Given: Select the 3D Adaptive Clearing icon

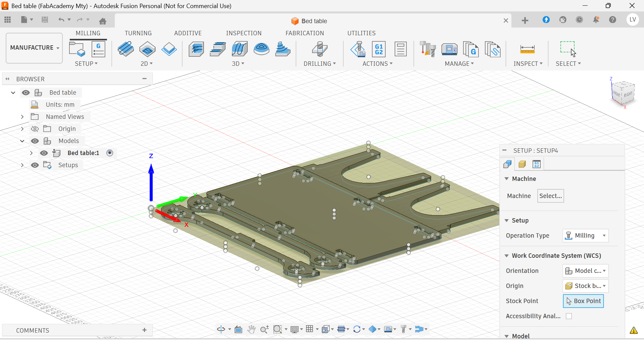Looking at the screenshot, I should [196, 49].
